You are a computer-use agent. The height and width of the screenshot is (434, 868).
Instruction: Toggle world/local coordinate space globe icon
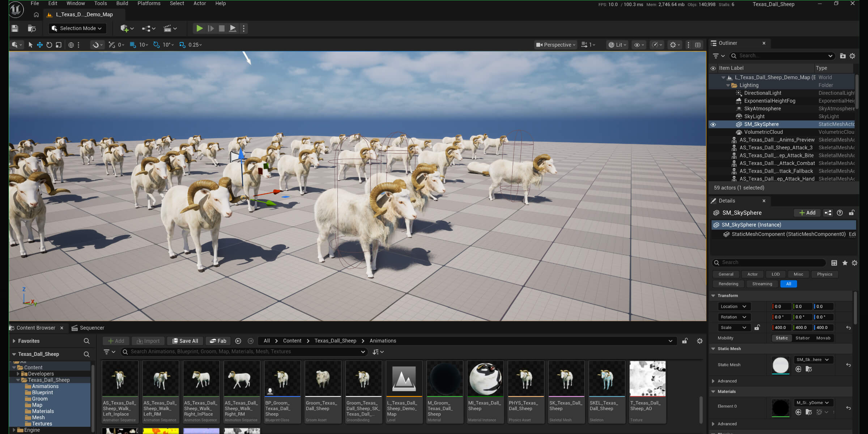pyautogui.click(x=71, y=45)
